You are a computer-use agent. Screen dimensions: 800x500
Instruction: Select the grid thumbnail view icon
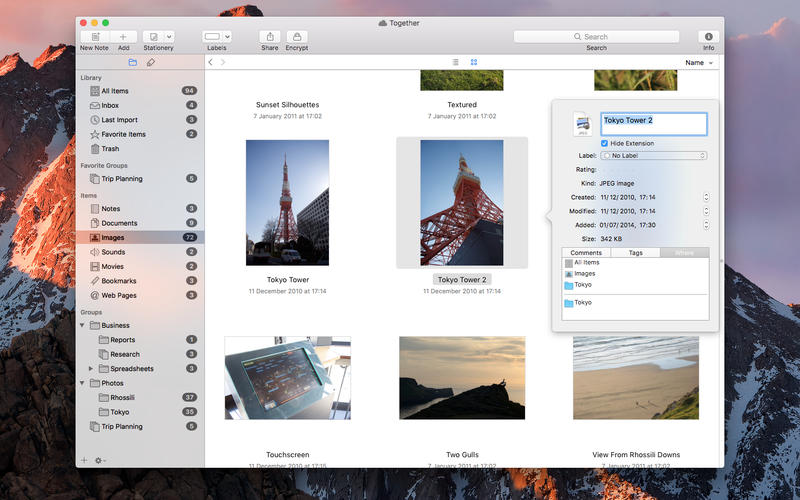click(x=474, y=62)
